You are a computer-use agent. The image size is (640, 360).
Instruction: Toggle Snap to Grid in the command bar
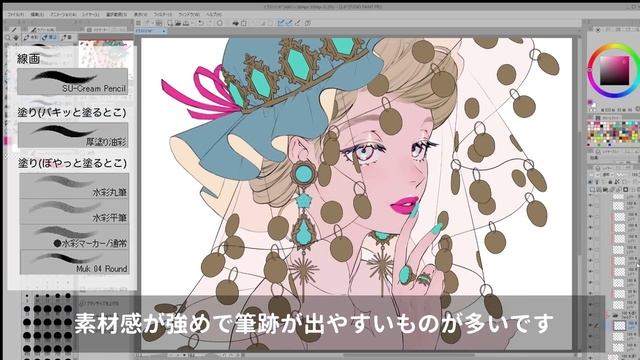click(x=298, y=23)
